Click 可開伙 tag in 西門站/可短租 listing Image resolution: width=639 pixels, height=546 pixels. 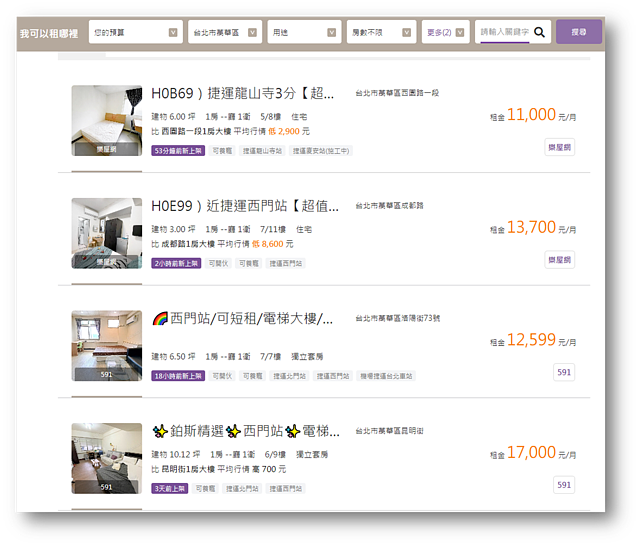(223, 376)
